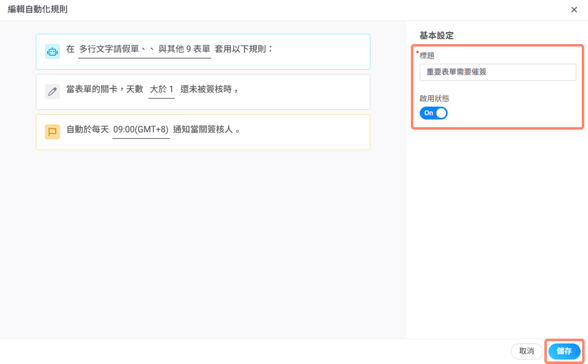Click the 標題 field label
This screenshot has height=364, width=588.
tap(427, 56)
